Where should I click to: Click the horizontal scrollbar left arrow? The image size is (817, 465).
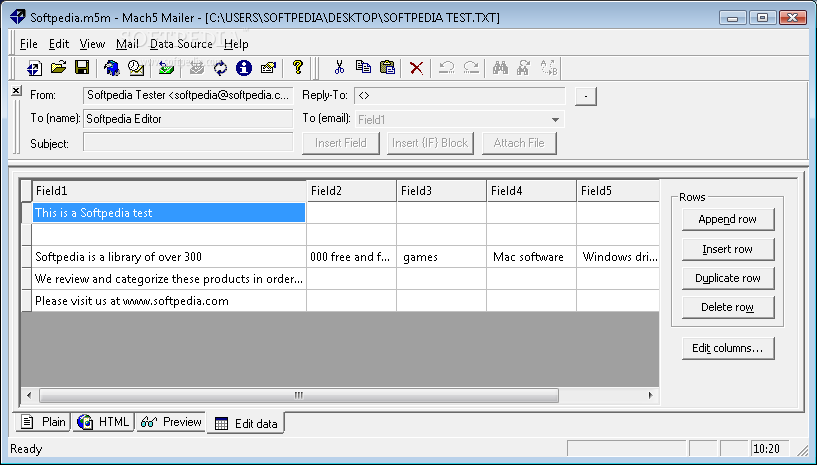[x=29, y=395]
